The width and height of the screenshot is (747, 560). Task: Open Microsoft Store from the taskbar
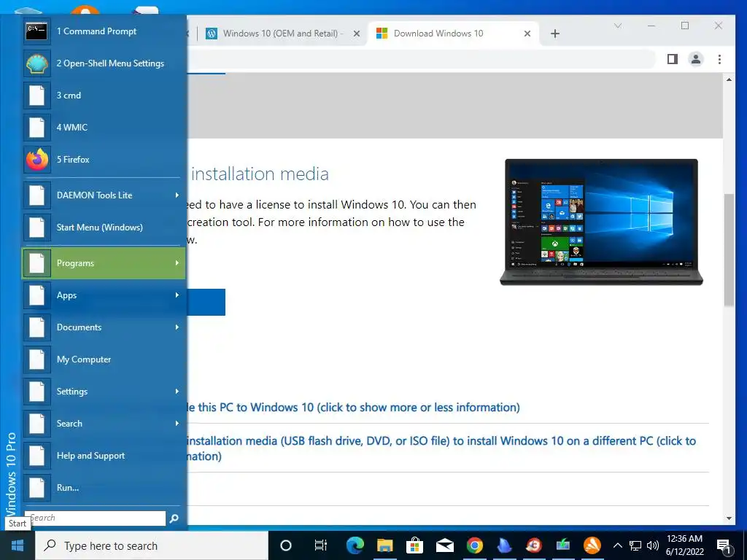click(415, 545)
